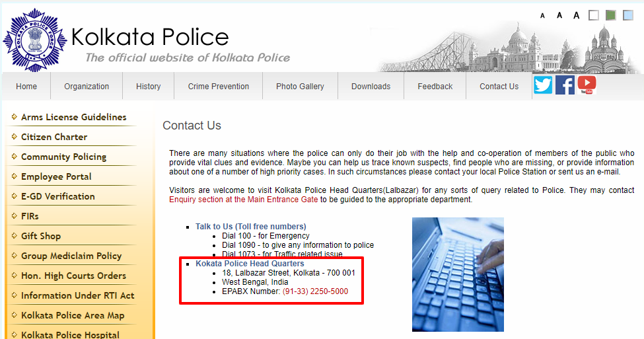Choose the blue color theme swatch
This screenshot has height=339, width=644.
coord(628,15)
